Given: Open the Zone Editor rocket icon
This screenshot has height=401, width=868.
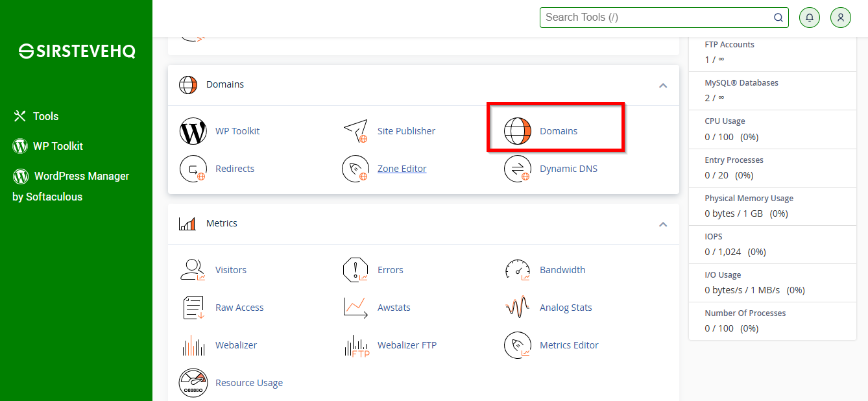Looking at the screenshot, I should (x=356, y=169).
